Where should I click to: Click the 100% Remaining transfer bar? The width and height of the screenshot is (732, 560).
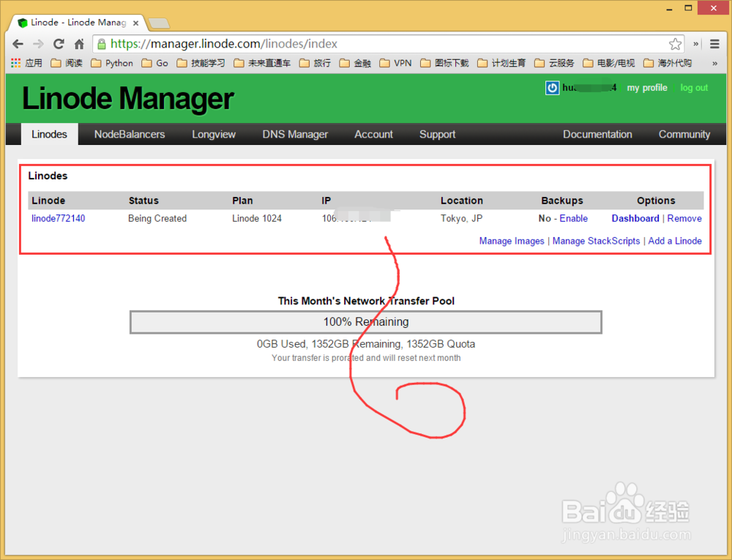[x=366, y=322]
